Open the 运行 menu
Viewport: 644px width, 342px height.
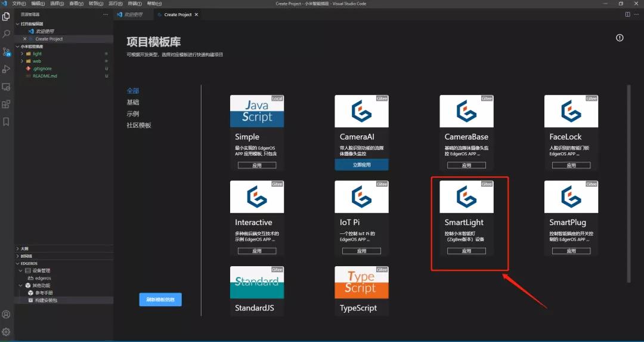[x=115, y=4]
